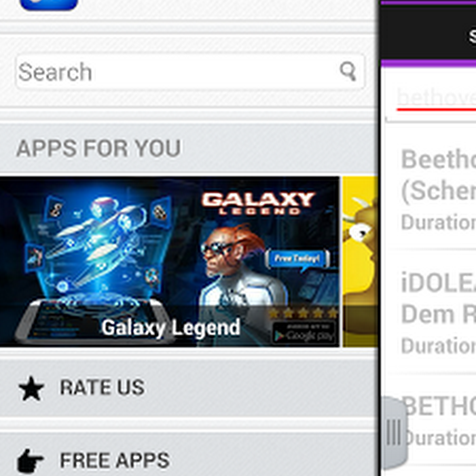476x476 pixels.
Task: Tap the 'Free Today!' speech bubble
Action: pyautogui.click(x=297, y=259)
